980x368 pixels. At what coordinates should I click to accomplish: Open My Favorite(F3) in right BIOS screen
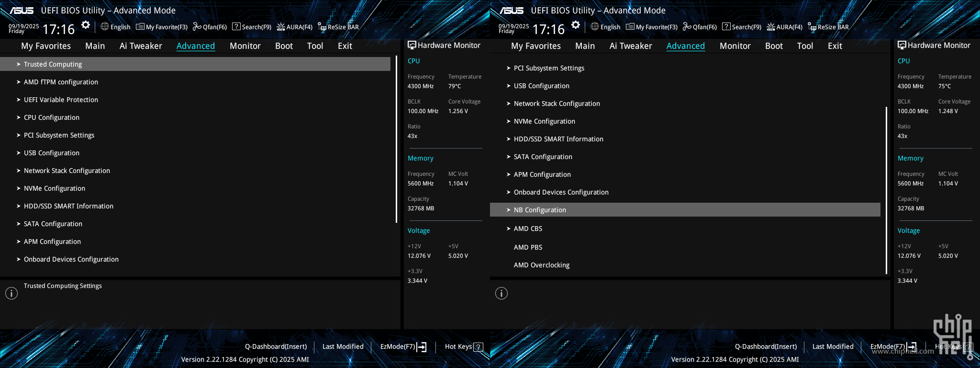point(652,27)
